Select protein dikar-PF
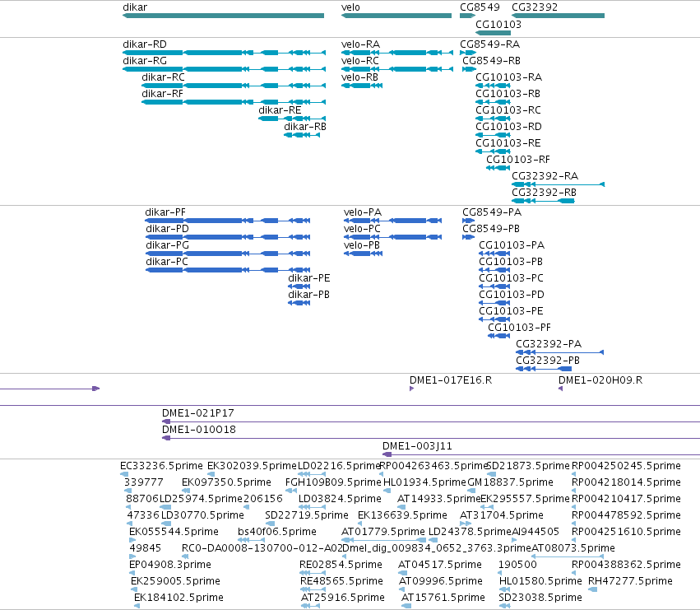 (228, 221)
